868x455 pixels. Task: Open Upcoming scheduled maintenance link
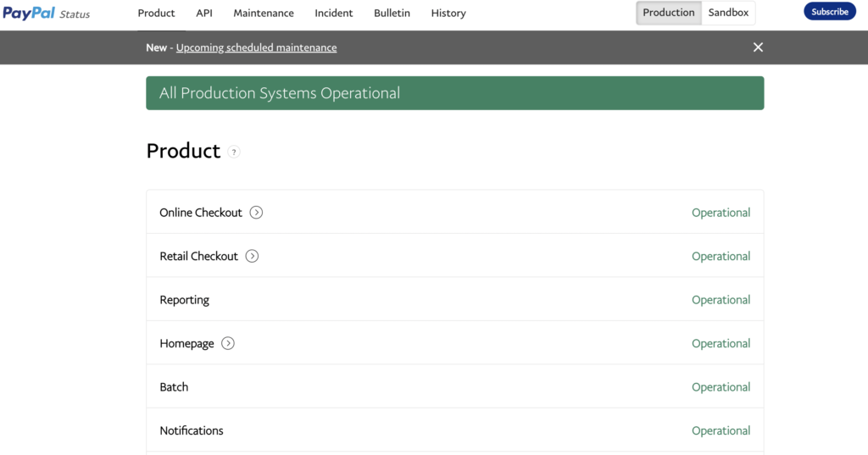point(256,47)
